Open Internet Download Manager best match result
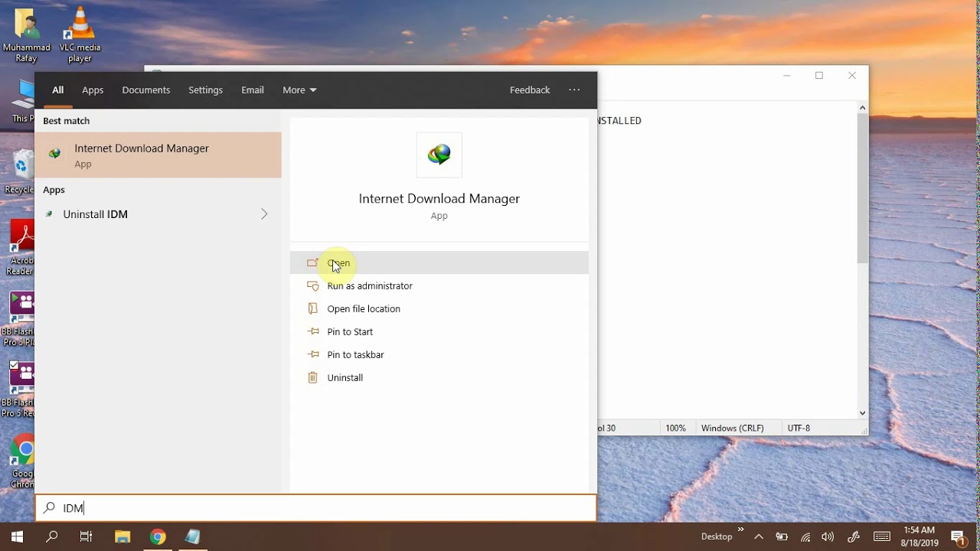 coord(158,155)
